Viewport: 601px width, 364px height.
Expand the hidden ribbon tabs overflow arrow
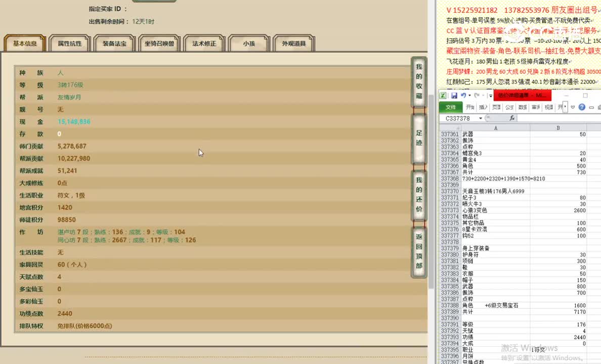tap(564, 106)
